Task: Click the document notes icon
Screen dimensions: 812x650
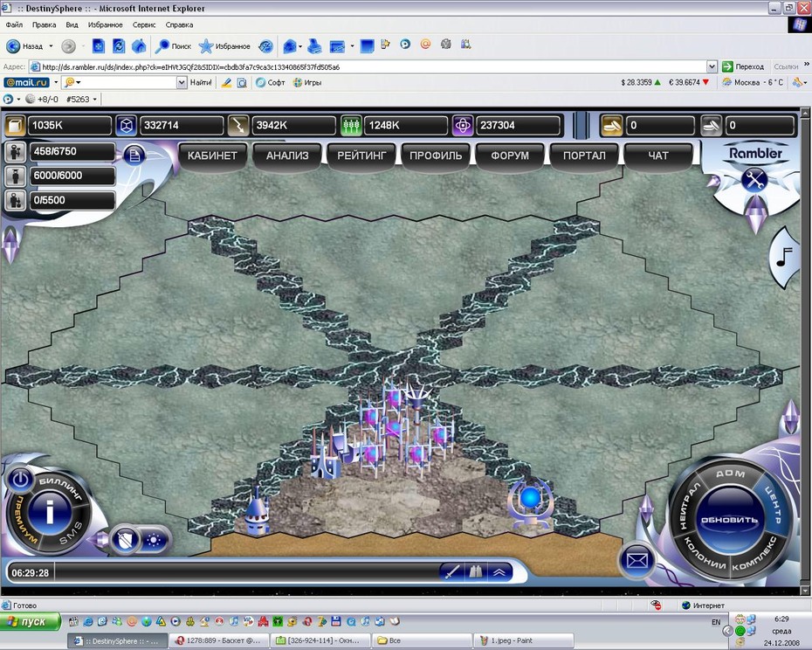Action: [x=134, y=155]
